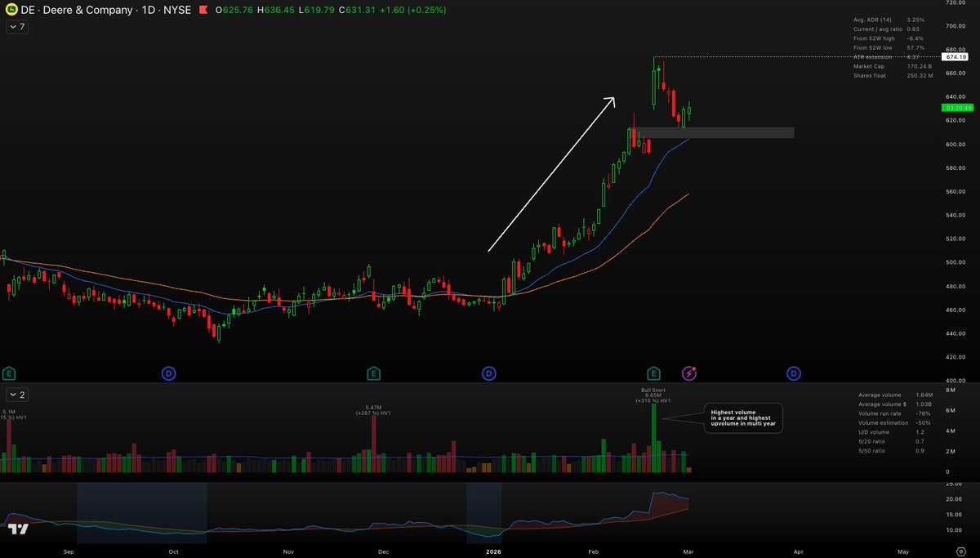980x558 pixels.
Task: Click the dividend D badge near April
Action: coord(793,373)
